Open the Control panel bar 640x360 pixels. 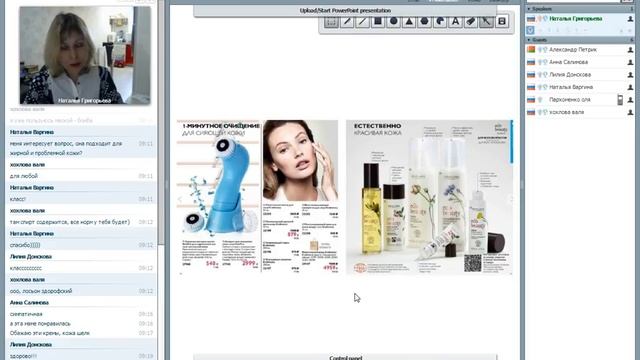click(345, 358)
